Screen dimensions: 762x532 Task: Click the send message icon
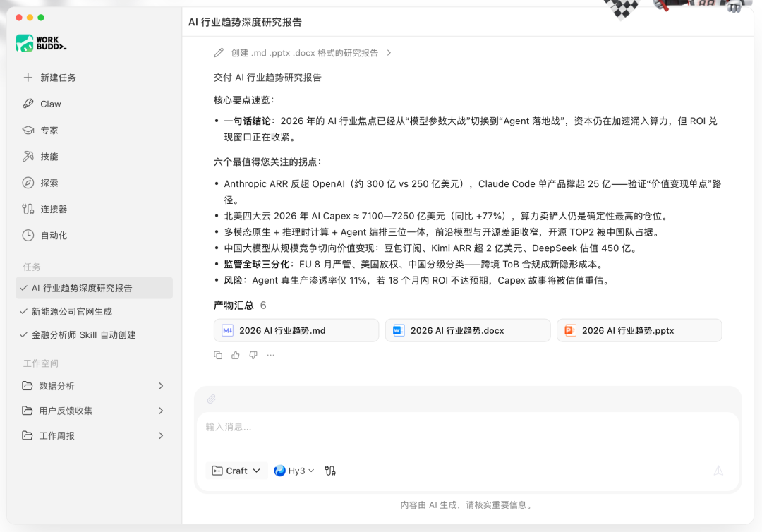(x=718, y=471)
